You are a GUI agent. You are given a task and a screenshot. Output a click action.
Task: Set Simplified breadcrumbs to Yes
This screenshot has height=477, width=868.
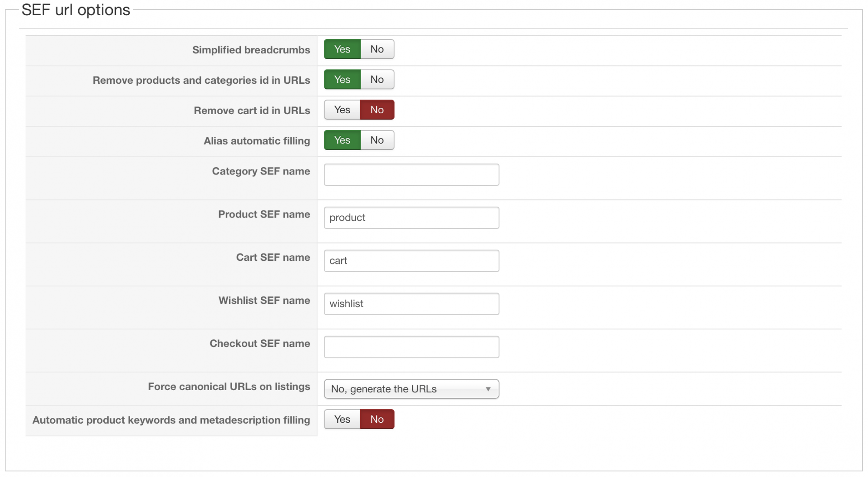coord(342,49)
